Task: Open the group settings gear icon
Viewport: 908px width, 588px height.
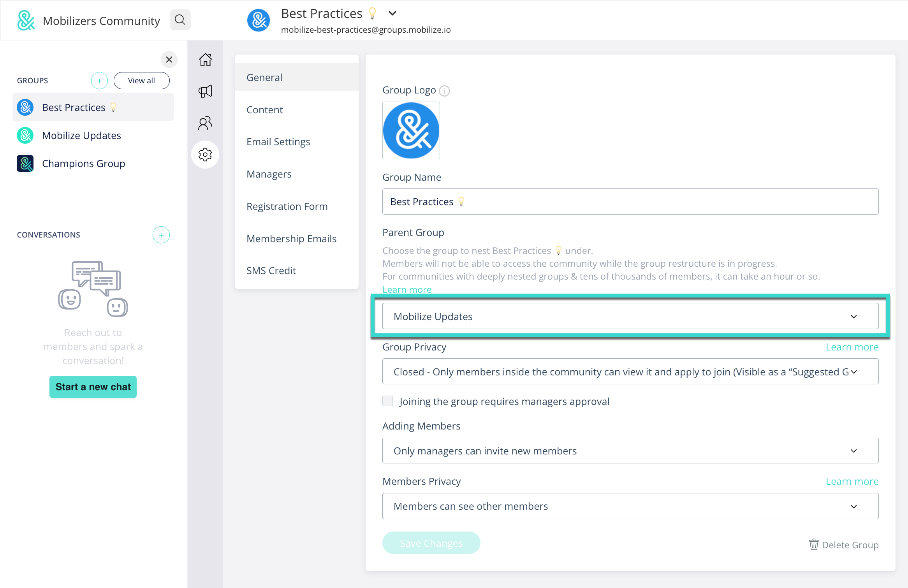Action: [x=205, y=155]
